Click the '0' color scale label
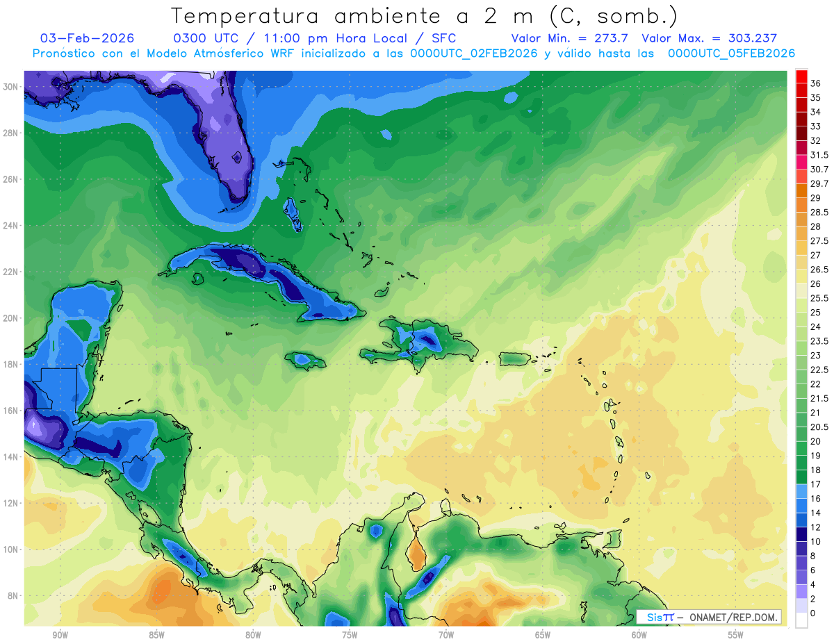The height and width of the screenshot is (644, 834). click(813, 613)
